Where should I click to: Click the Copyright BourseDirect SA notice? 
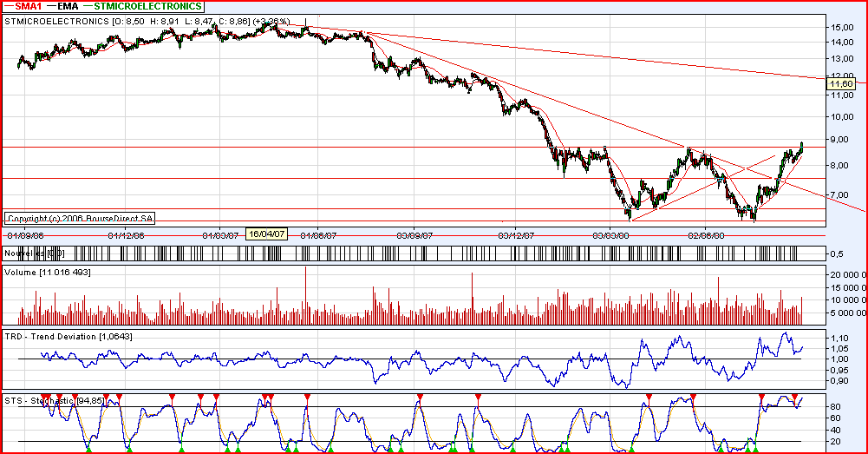tap(81, 219)
